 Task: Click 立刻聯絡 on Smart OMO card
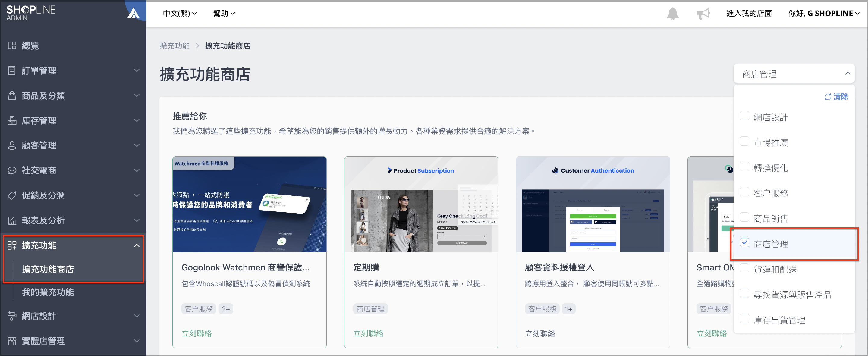[x=711, y=333]
